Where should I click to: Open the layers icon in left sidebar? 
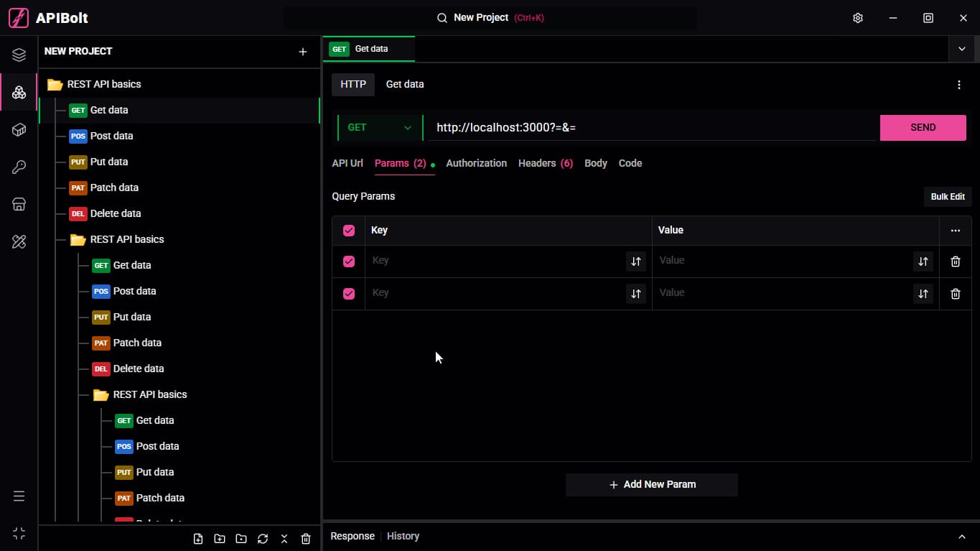tap(19, 55)
